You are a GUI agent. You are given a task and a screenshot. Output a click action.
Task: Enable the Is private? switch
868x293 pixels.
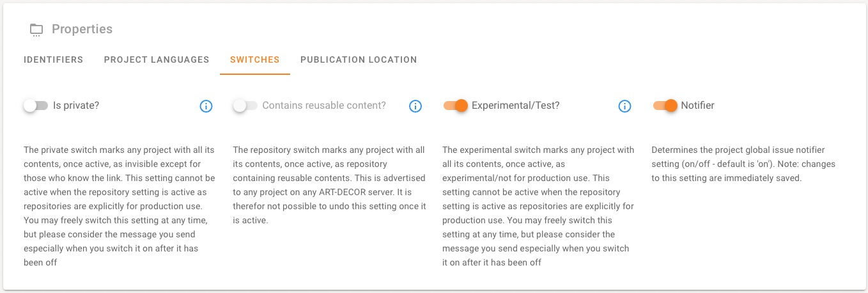tap(36, 106)
